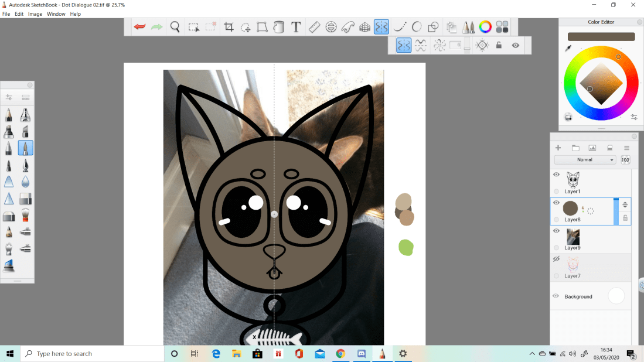Click the green color dot on canvas
The image size is (644, 362).
click(406, 248)
